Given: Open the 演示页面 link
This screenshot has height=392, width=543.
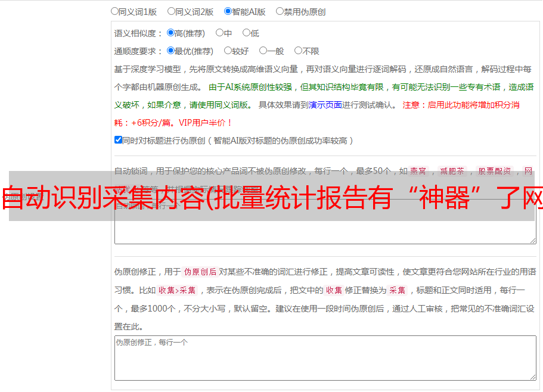Looking at the screenshot, I should [325, 105].
